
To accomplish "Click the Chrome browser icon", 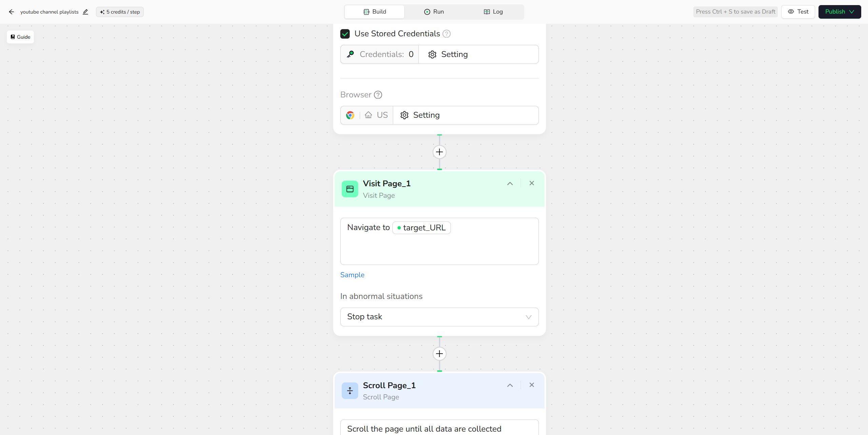I will click(350, 115).
